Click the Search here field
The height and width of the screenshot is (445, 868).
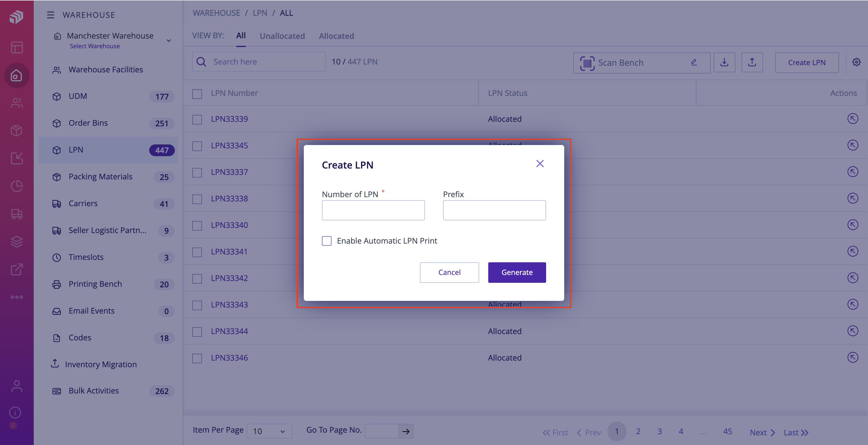point(259,62)
